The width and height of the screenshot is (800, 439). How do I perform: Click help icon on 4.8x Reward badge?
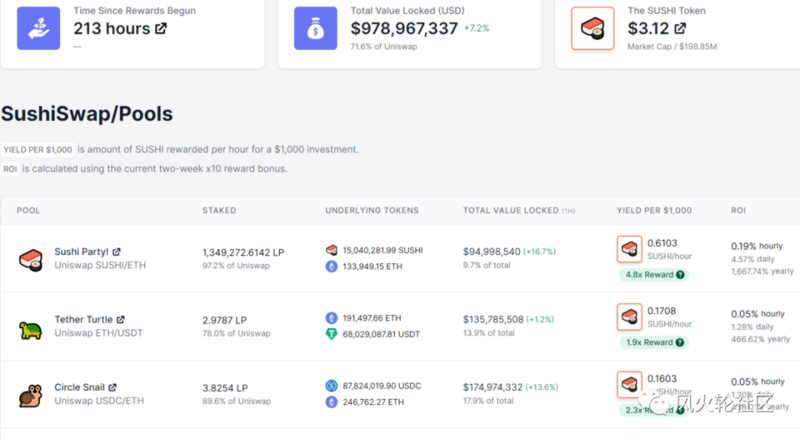(680, 275)
